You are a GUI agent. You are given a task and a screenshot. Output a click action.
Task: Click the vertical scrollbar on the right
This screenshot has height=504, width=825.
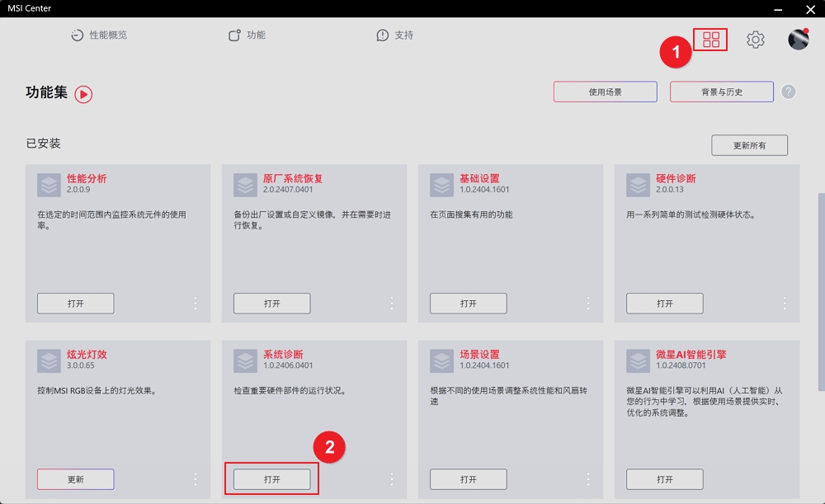coord(821,289)
